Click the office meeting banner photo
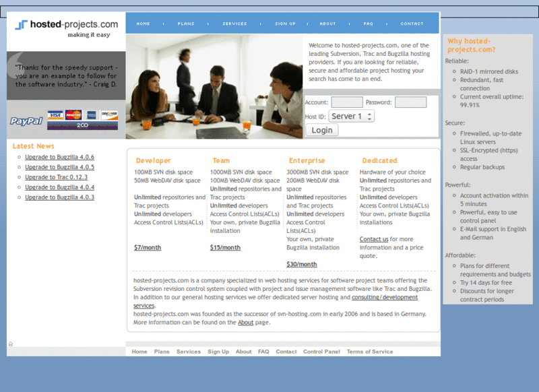This screenshot has height=392, width=539. (214, 86)
